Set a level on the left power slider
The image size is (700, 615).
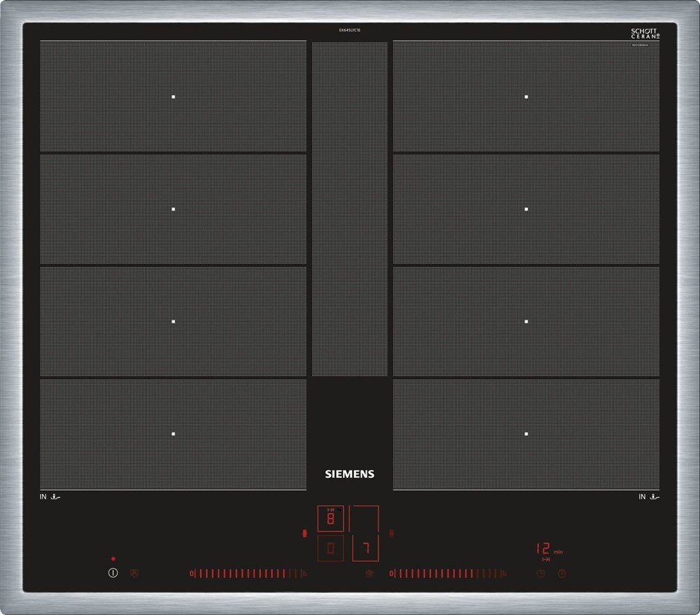tap(245, 574)
